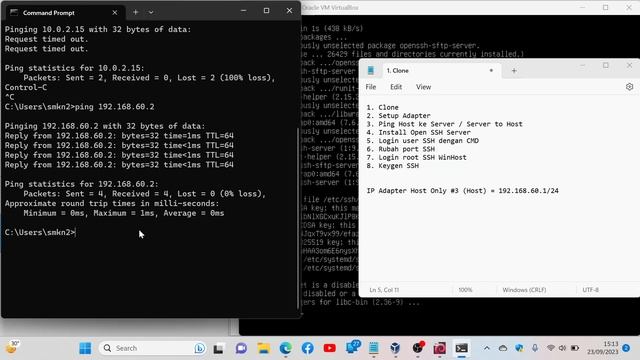Click the '6. Rubah port SSH' line
This screenshot has width=640, height=360.
[x=400, y=149]
